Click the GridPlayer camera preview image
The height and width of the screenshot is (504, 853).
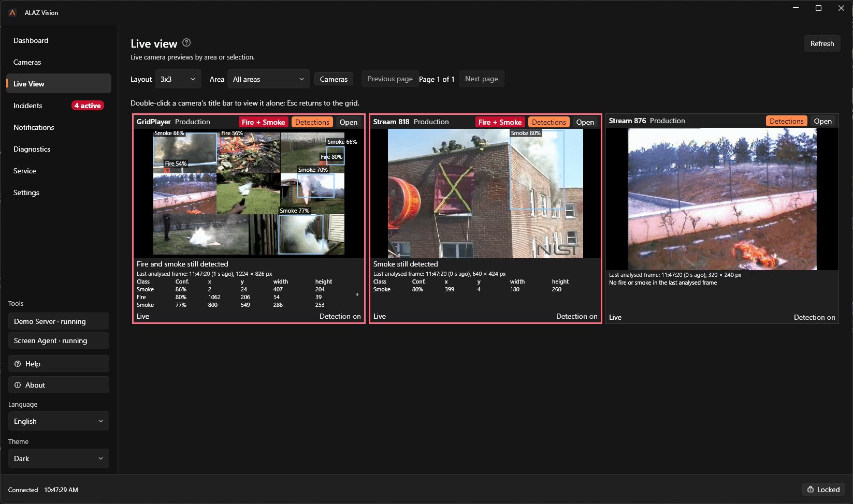pyautogui.click(x=249, y=193)
